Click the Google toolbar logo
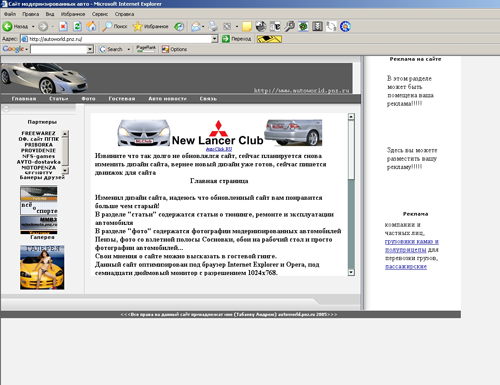Viewport: 500px width, 385px height. [13, 49]
